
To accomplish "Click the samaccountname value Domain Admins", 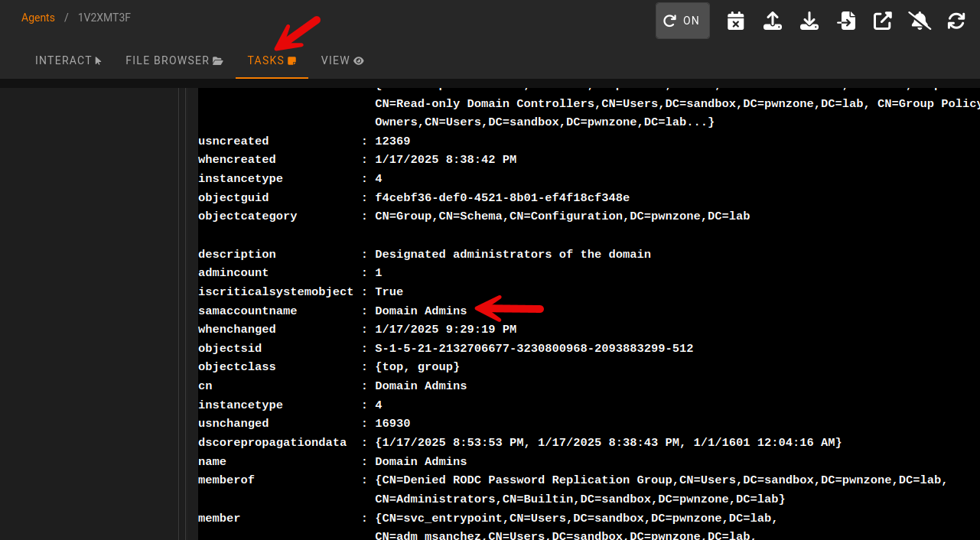I will click(x=421, y=311).
